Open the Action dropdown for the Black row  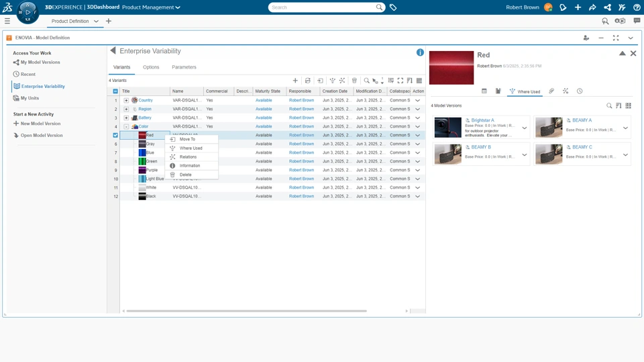418,196
